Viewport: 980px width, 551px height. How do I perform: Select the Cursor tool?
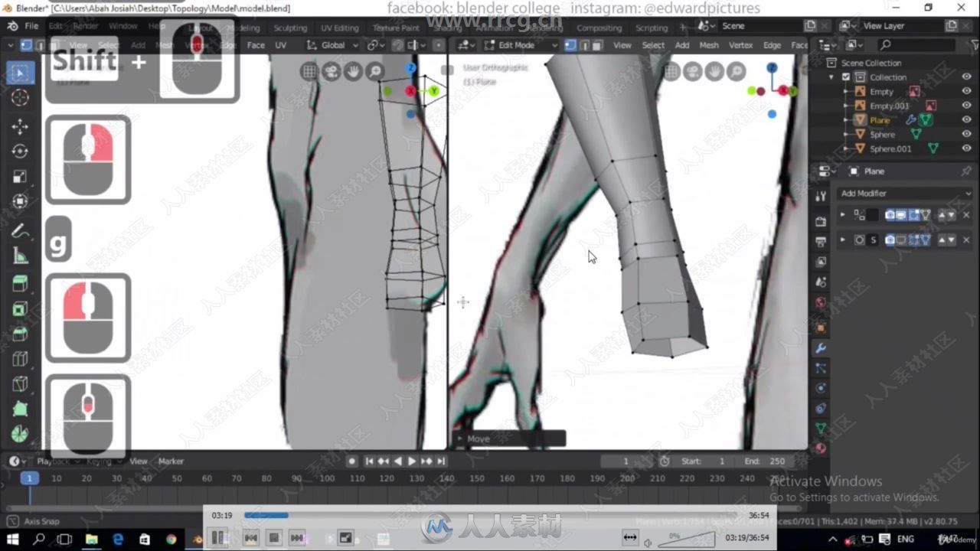(x=20, y=98)
